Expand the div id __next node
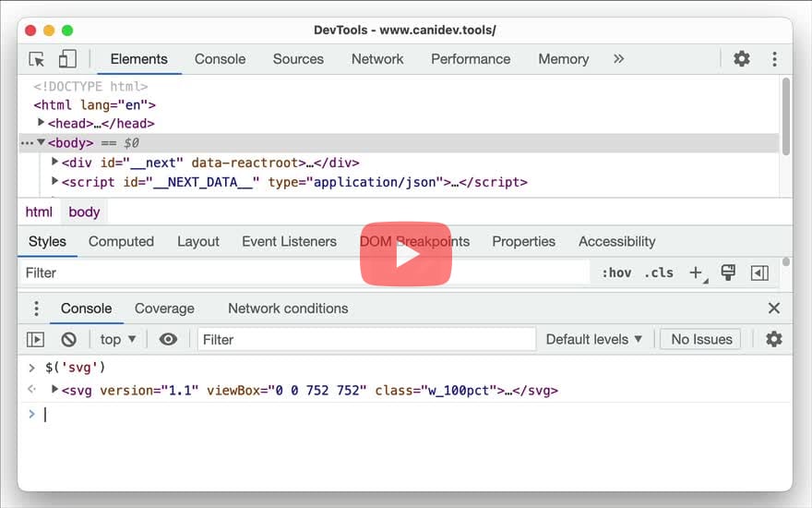Viewport: 812px width, 508px height. 54,162
